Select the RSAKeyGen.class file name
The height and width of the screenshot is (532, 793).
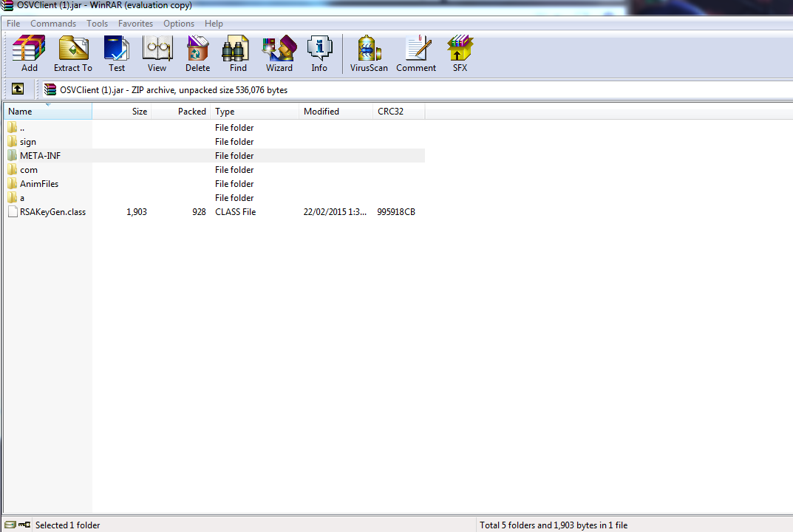[x=52, y=212]
